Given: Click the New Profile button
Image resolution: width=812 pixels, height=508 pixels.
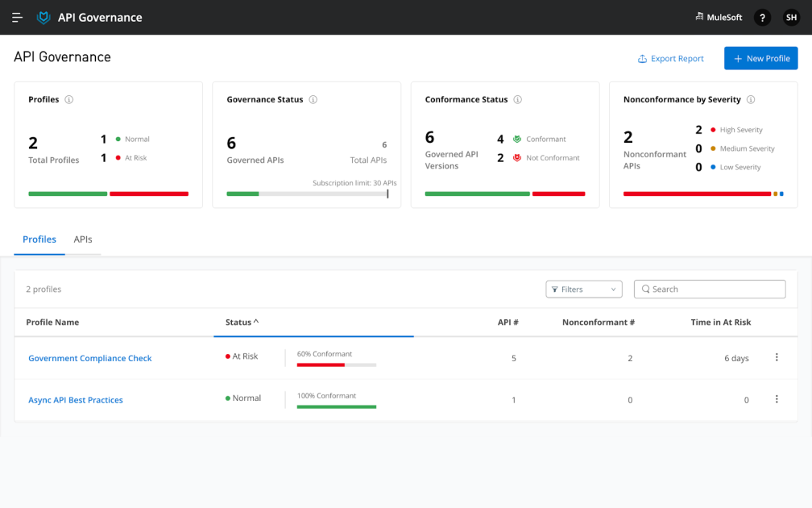Looking at the screenshot, I should pos(760,57).
